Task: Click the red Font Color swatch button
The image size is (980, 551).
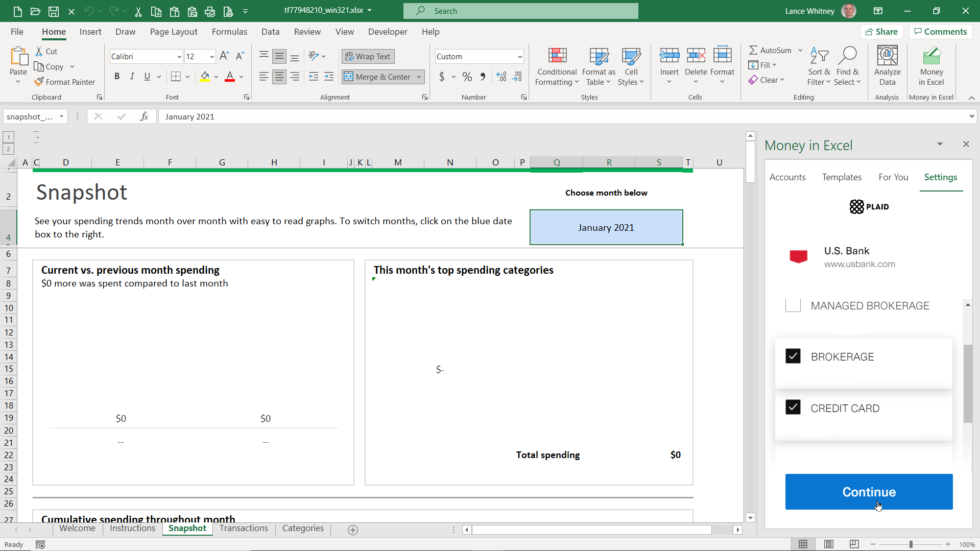Action: [x=230, y=77]
